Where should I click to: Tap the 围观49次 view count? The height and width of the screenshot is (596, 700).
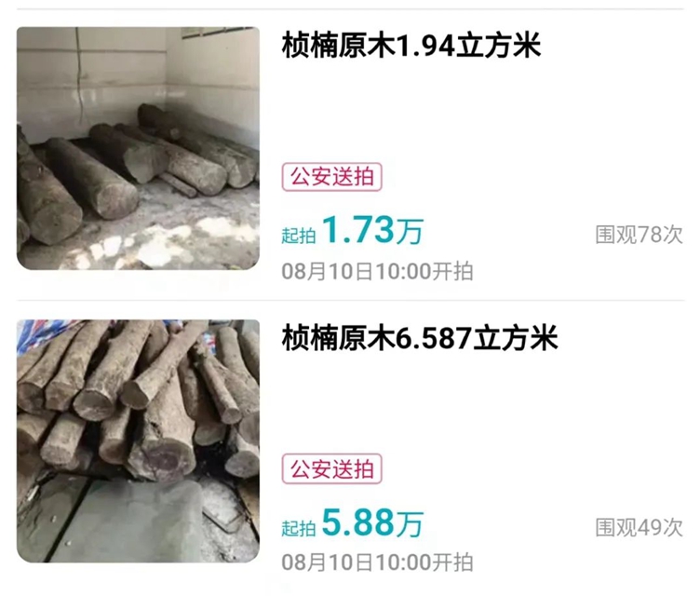(639, 527)
